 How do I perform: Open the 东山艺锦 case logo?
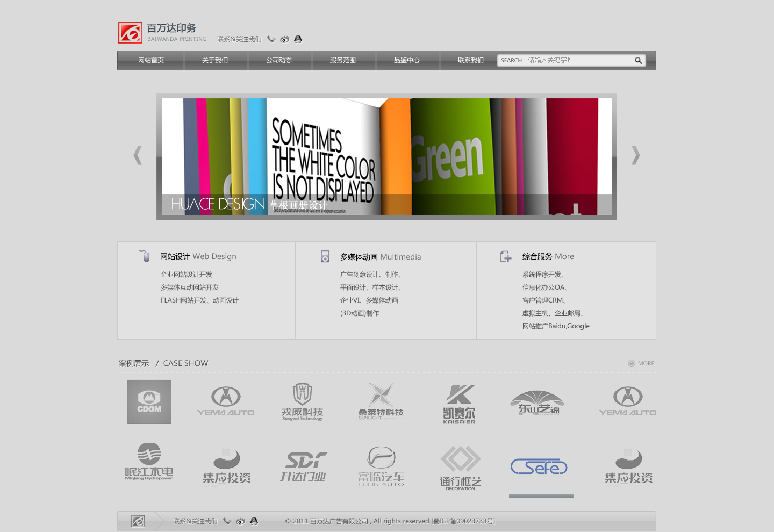pos(537,403)
